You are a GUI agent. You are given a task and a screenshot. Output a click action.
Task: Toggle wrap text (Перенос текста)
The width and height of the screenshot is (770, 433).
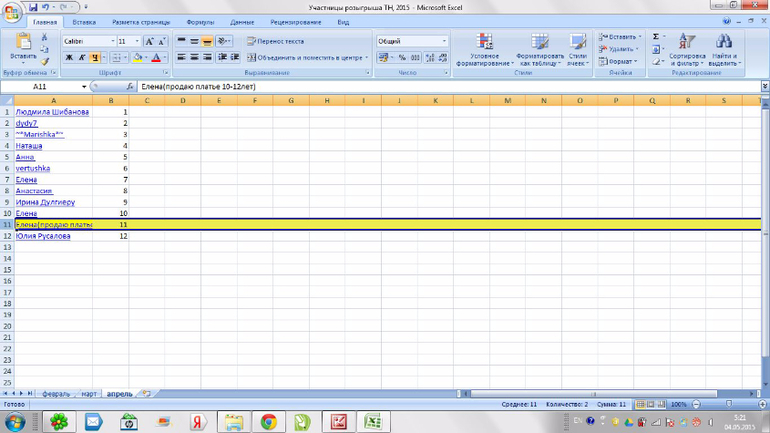pos(276,42)
